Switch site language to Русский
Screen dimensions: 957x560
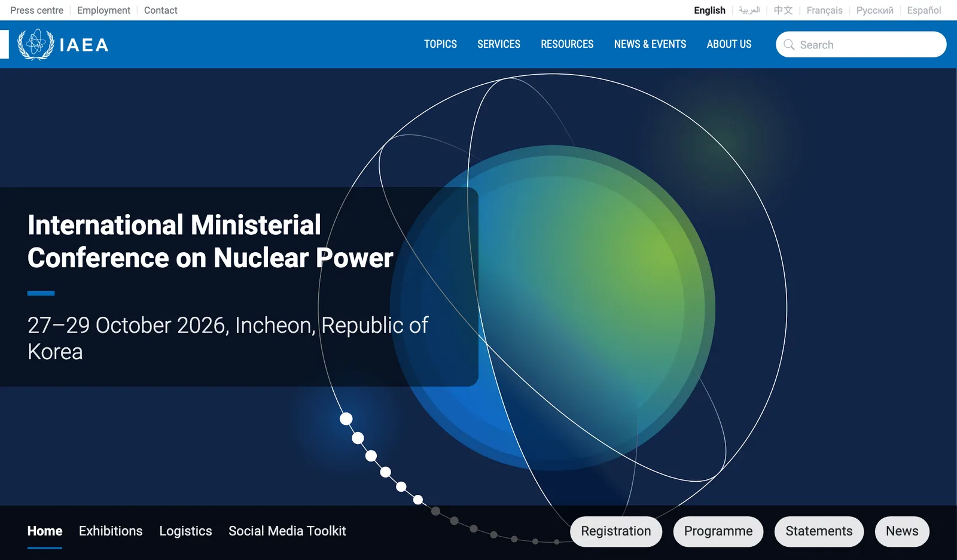[x=874, y=10]
